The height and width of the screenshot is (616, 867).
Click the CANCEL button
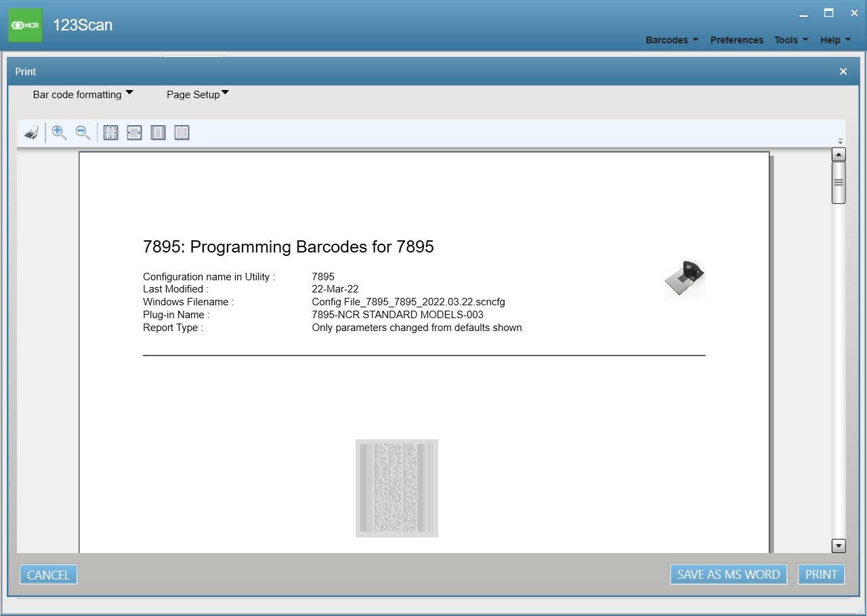pyautogui.click(x=48, y=575)
